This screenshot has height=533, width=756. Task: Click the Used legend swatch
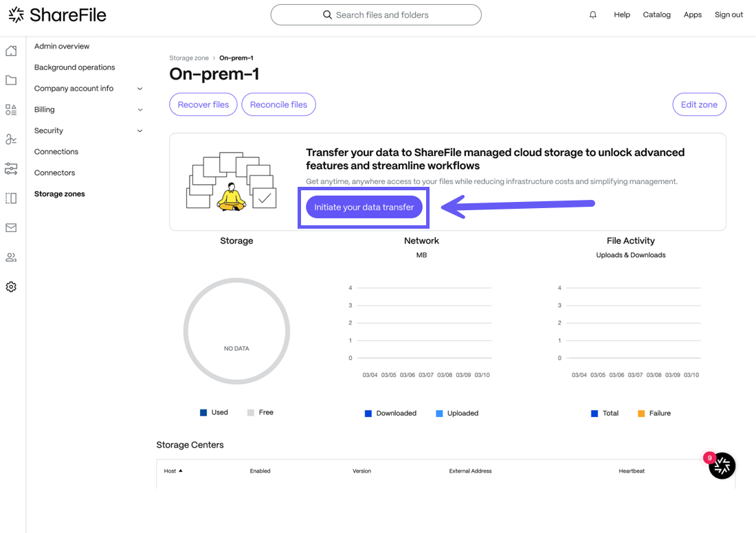coord(203,413)
